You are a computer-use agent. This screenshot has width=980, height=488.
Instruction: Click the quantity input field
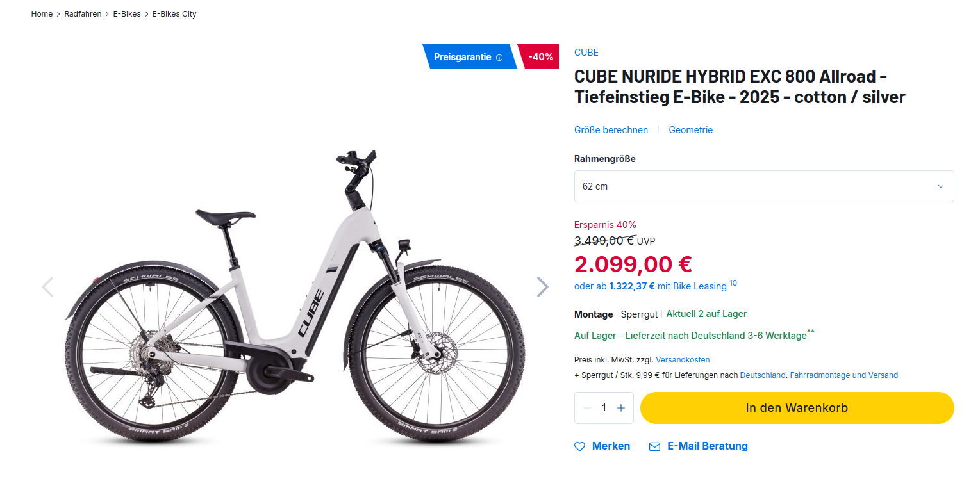tap(604, 408)
